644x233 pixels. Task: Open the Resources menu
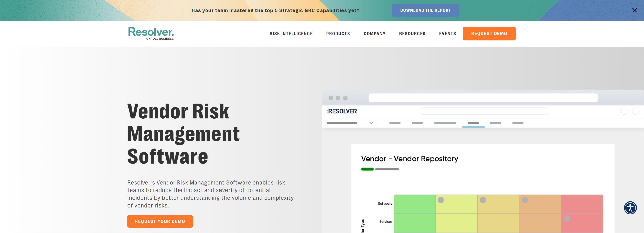412,34
